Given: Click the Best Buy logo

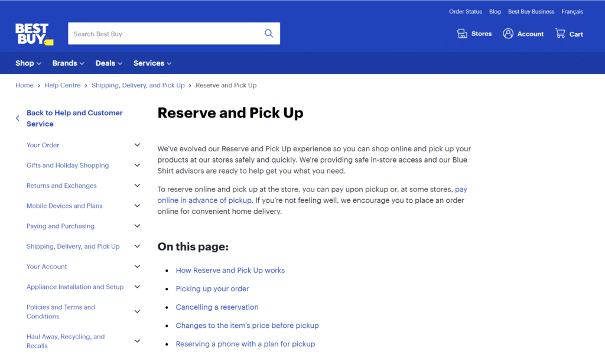Looking at the screenshot, I should pyautogui.click(x=34, y=34).
